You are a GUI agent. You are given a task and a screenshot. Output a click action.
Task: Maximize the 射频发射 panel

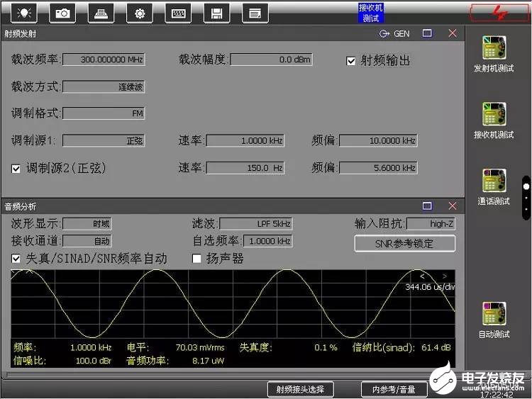(427, 33)
